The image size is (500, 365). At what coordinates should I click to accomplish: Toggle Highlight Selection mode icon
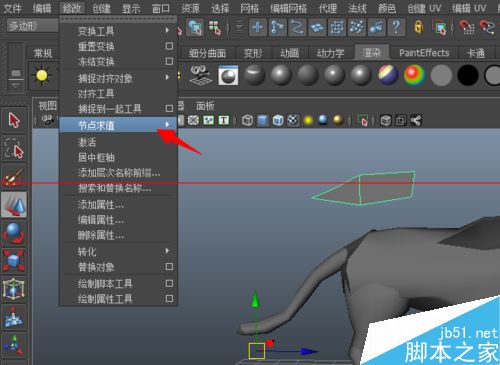pos(440,27)
